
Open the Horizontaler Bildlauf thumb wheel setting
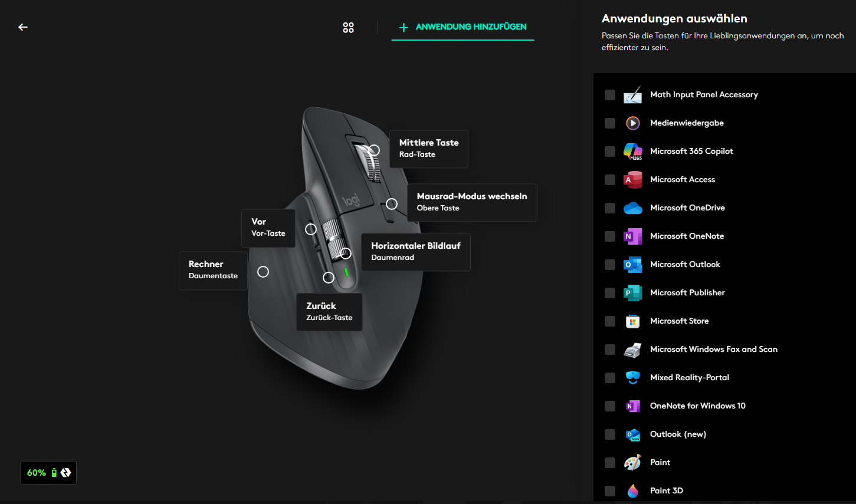416,252
